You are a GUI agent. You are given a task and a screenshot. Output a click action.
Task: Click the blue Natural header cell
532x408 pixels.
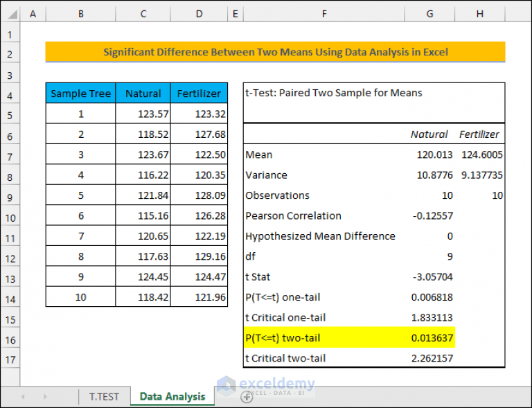coord(143,93)
